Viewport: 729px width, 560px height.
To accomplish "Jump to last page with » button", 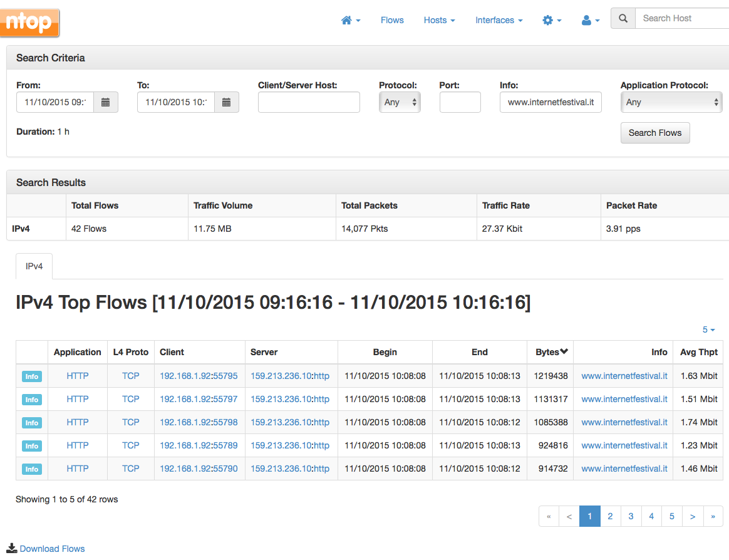I will (713, 516).
